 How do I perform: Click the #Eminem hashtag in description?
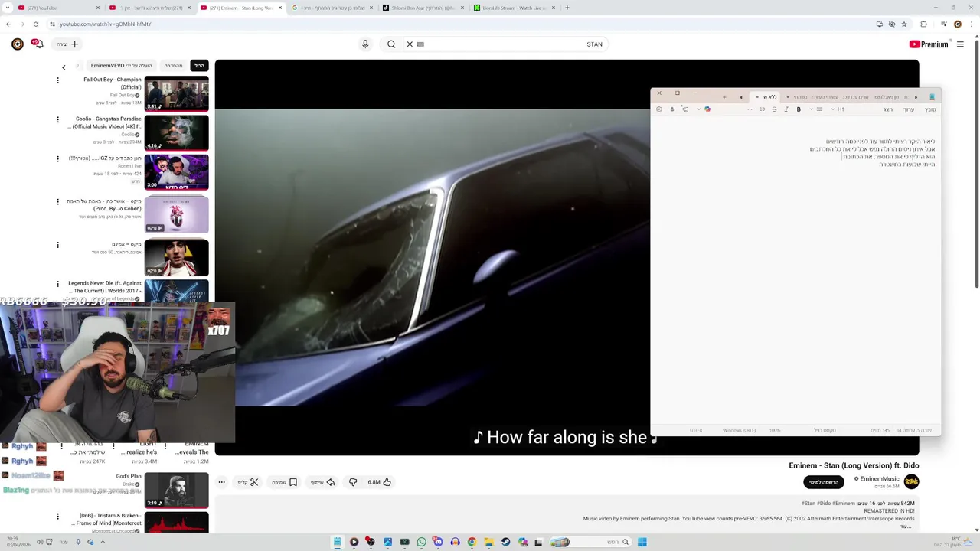pyautogui.click(x=844, y=504)
